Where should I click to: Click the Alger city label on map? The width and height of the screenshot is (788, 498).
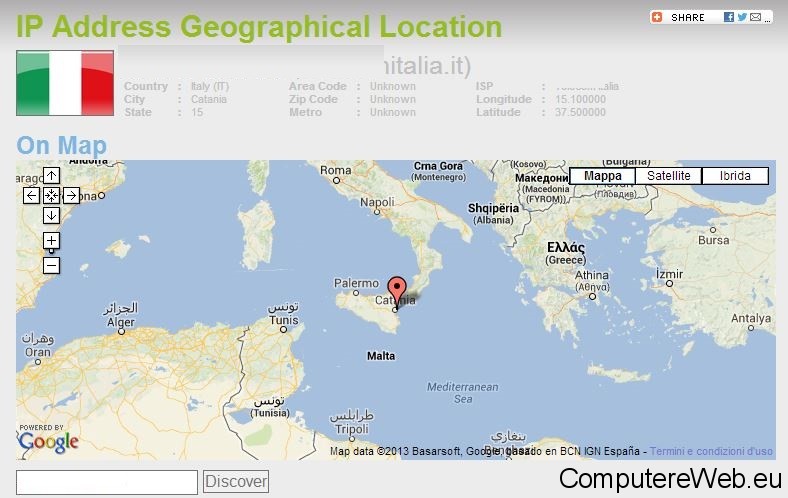click(121, 322)
